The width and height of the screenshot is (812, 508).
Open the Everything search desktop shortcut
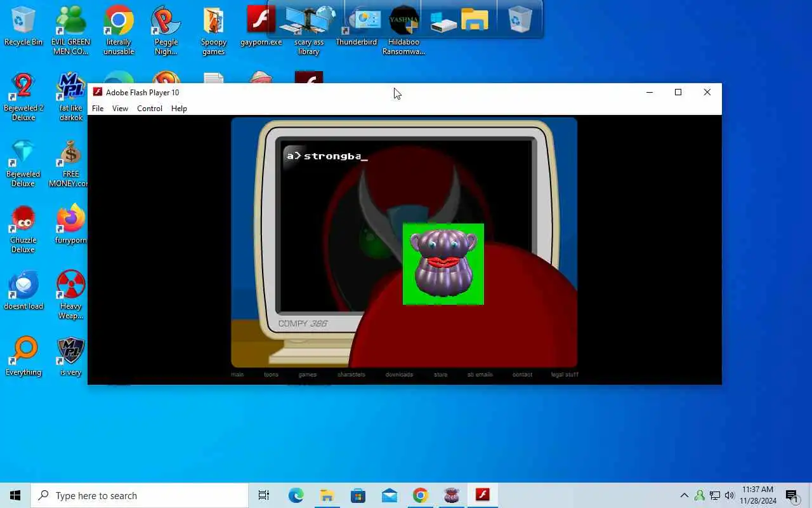point(23,356)
